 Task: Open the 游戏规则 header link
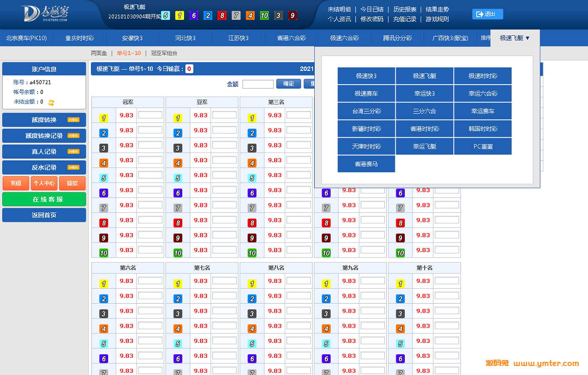[437, 19]
